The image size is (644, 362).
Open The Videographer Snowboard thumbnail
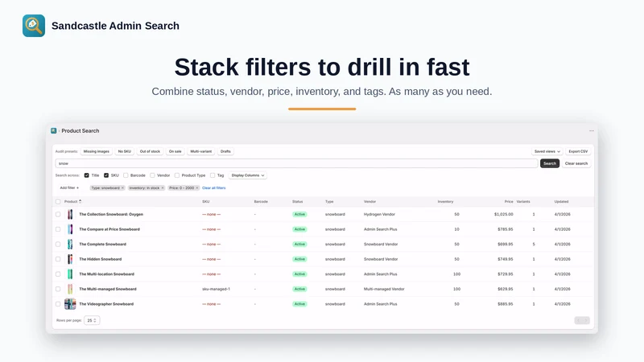pos(70,304)
